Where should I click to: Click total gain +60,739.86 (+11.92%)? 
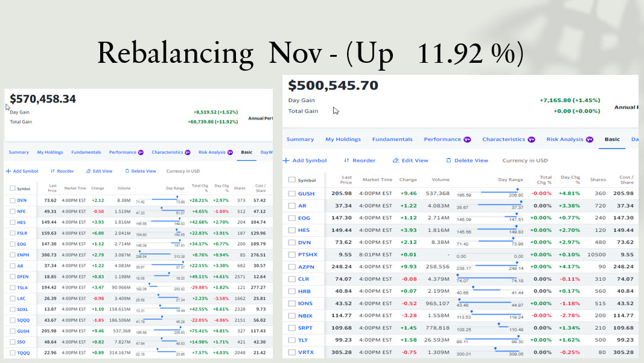[x=212, y=121]
